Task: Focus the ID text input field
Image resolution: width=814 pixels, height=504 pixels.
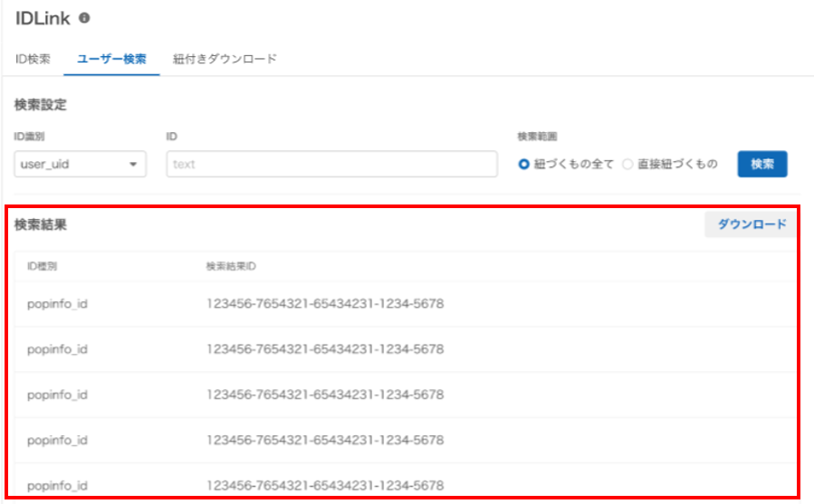Action: pyautogui.click(x=331, y=164)
